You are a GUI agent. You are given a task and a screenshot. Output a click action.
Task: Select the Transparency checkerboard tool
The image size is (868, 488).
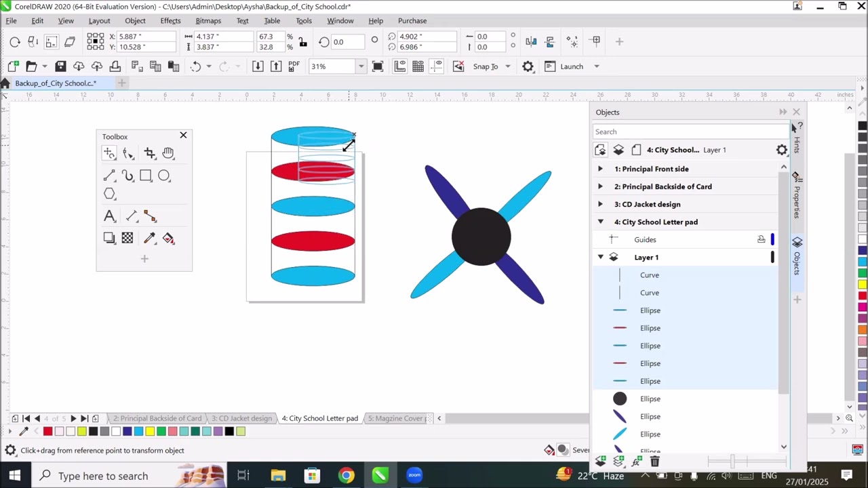pyautogui.click(x=127, y=238)
